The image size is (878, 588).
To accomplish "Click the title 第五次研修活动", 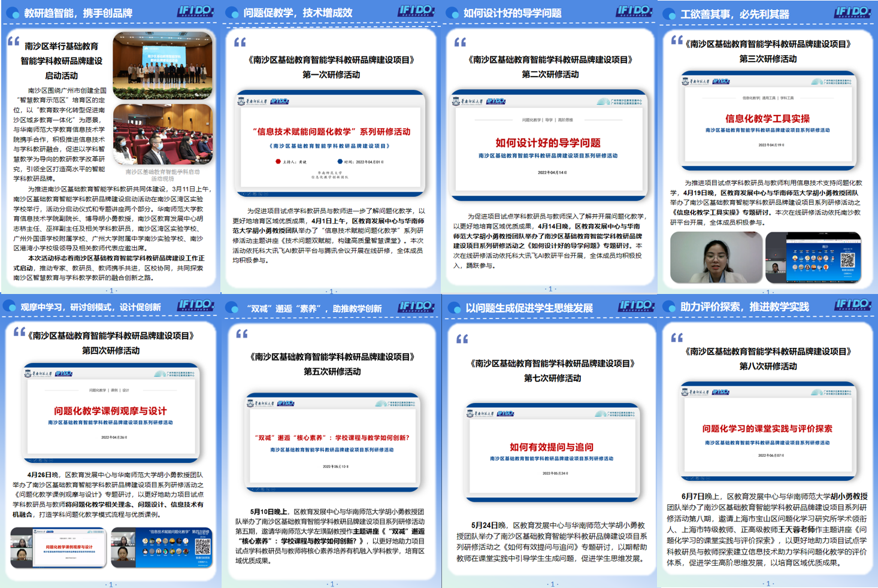I will 332,371.
